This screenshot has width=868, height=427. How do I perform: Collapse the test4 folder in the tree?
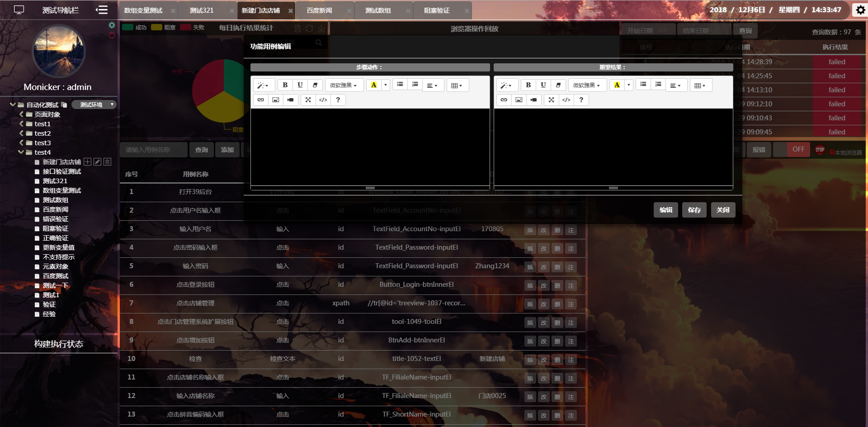tap(21, 152)
